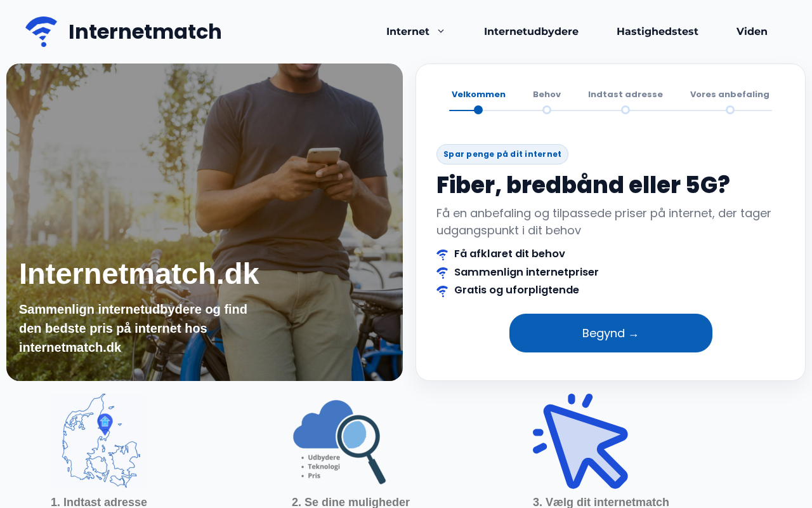812x508 pixels.
Task: Start the wizard with Begynd button
Action: click(x=611, y=333)
